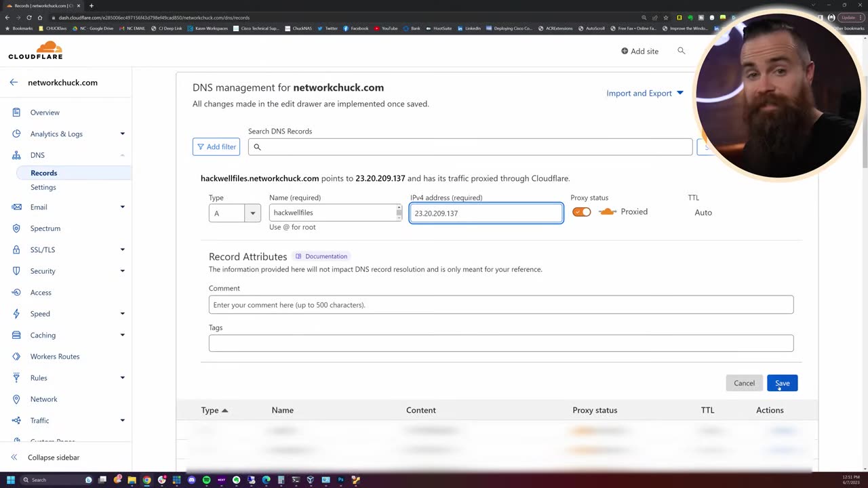Image resolution: width=868 pixels, height=488 pixels.
Task: Click the Speed lightning bolt icon
Action: click(x=16, y=314)
